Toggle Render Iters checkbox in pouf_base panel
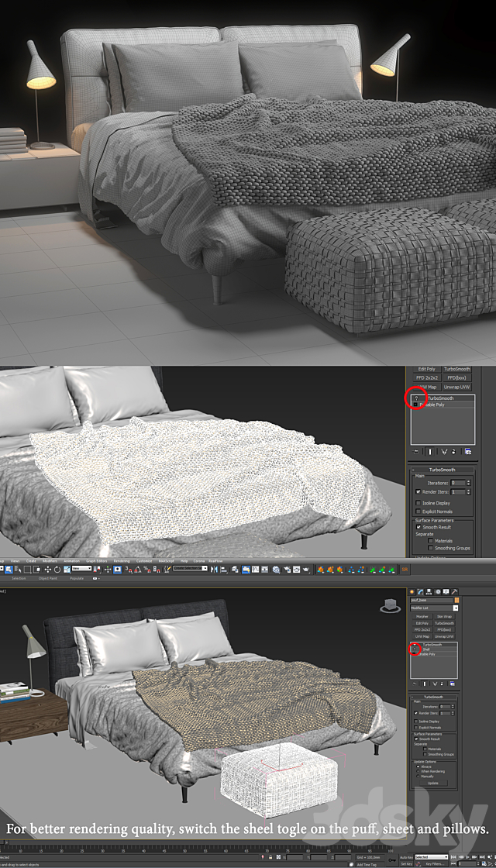 415,713
